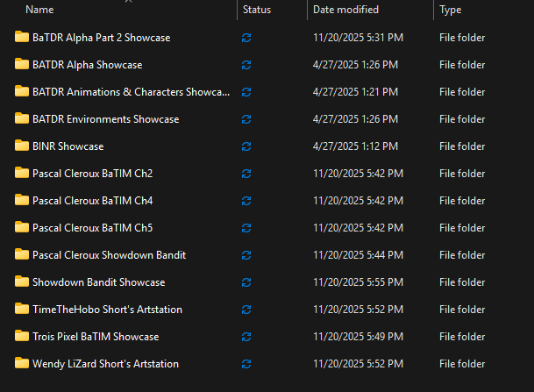Screen dimensions: 534x392
Task: Click sync status icon for BATDR Environments Showcase
Action: coord(246,119)
